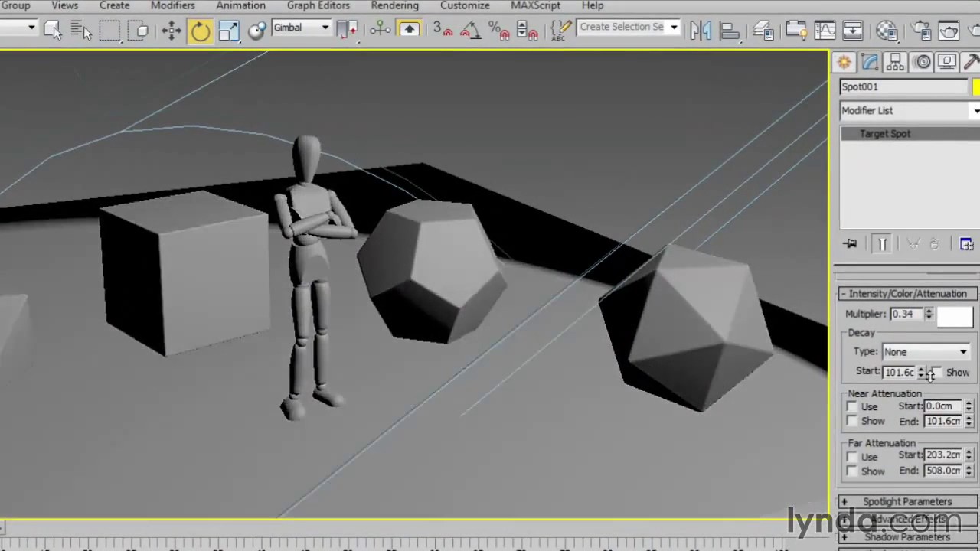This screenshot has width=980, height=551.
Task: Open the Animation menu
Action: point(240,5)
